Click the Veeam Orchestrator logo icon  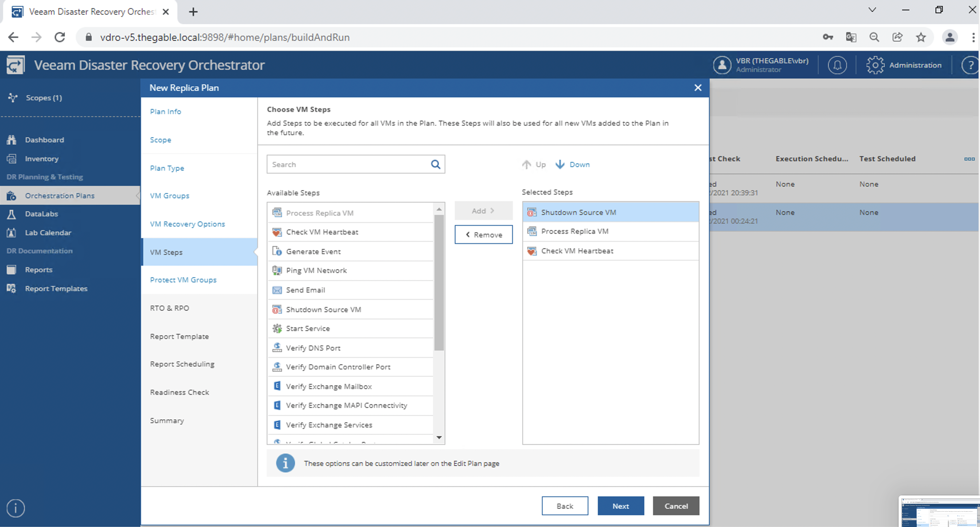click(x=16, y=65)
